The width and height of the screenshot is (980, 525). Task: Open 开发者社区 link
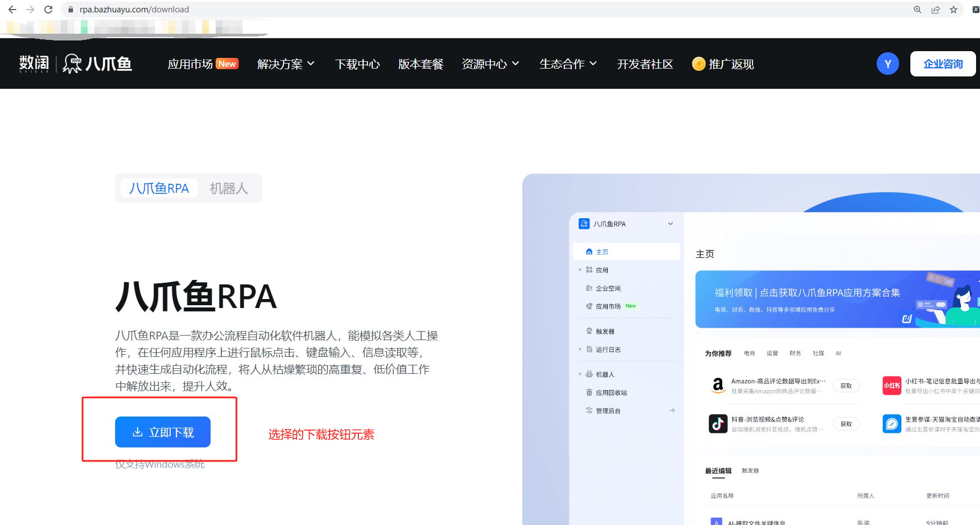(x=645, y=64)
